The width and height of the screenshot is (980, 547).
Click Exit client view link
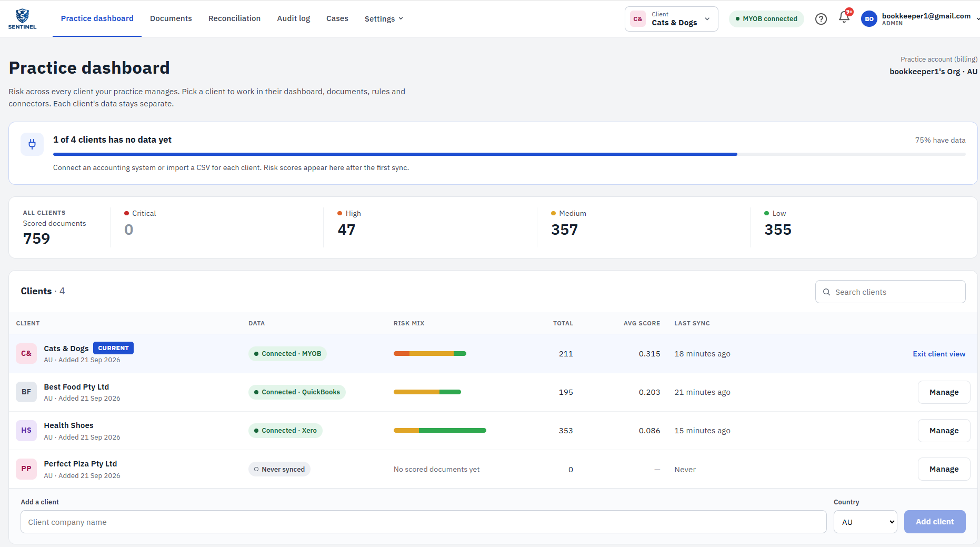pyautogui.click(x=939, y=354)
